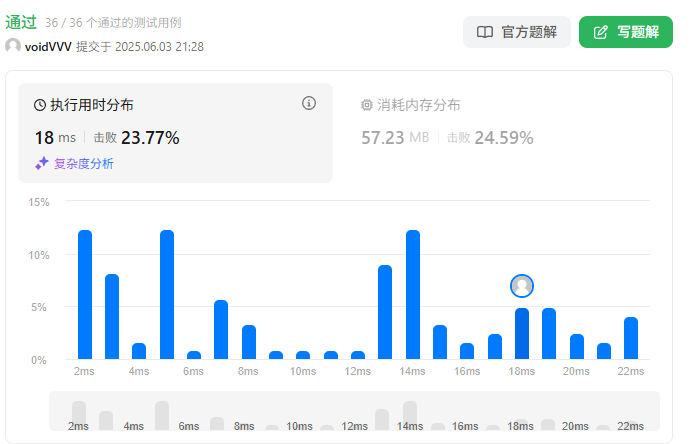Open the avatar next to voidVVV

click(x=13, y=46)
